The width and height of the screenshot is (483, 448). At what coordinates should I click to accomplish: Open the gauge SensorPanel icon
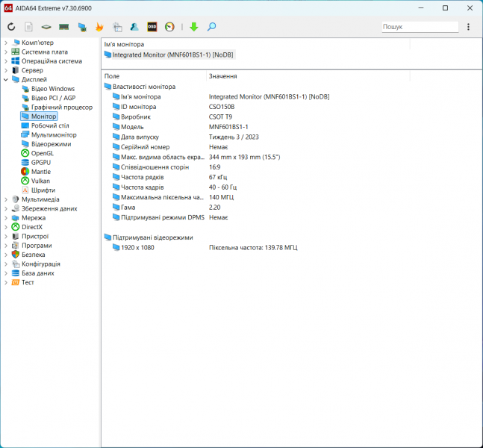point(169,27)
